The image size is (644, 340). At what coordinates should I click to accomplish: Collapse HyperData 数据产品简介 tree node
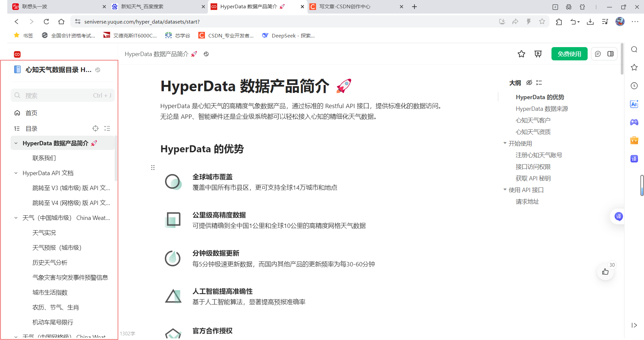(16, 143)
